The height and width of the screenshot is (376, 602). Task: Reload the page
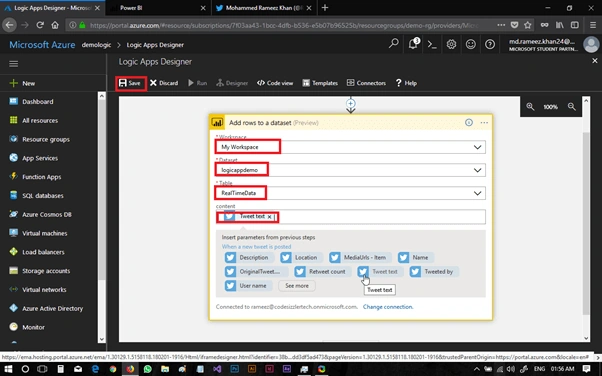(x=40, y=25)
